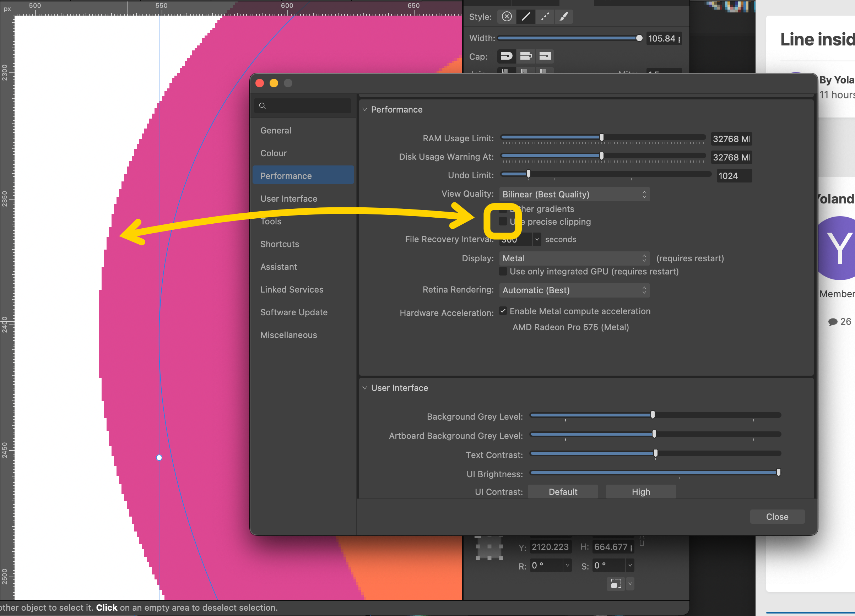Set UI Contrast to High
855x616 pixels.
click(x=640, y=492)
